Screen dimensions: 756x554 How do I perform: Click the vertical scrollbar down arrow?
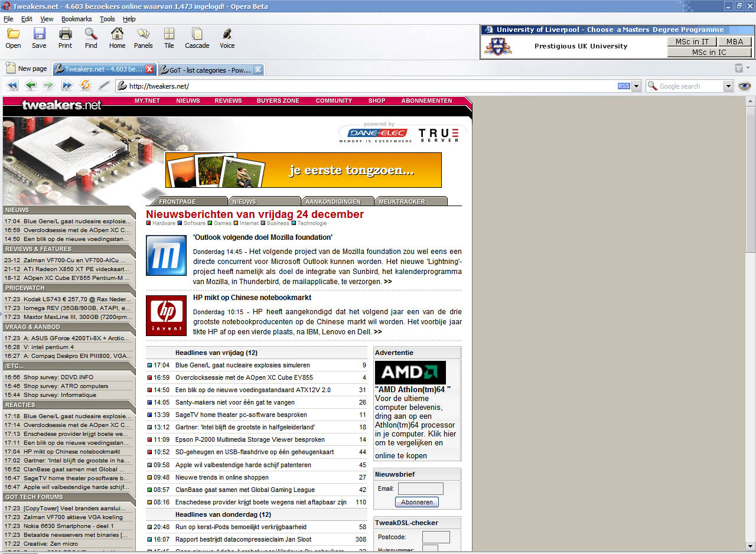point(751,546)
